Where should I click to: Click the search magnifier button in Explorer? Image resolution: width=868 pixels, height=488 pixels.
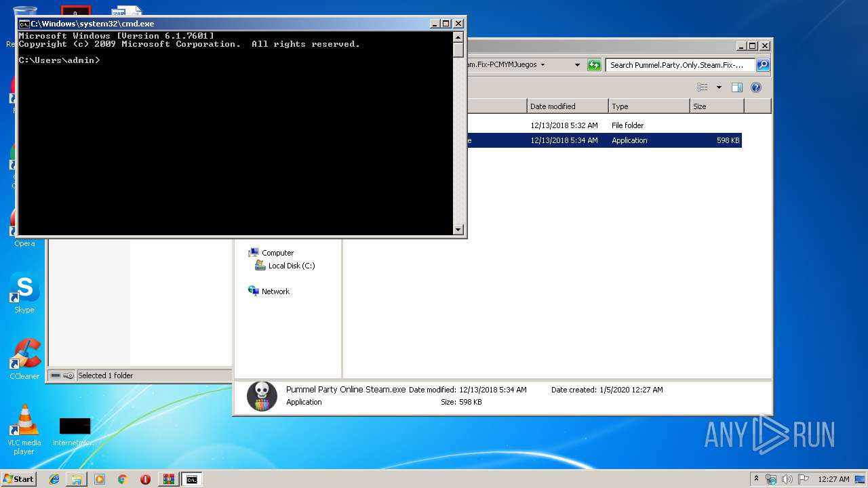[763, 65]
